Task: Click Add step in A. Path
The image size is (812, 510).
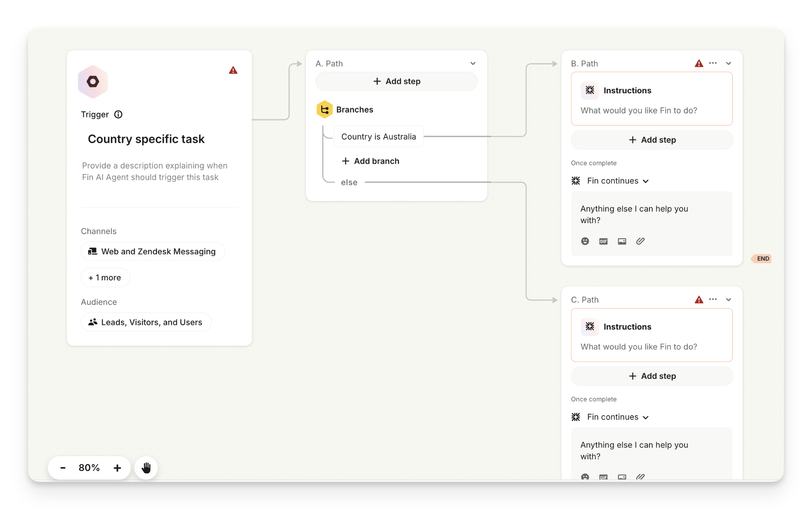Action: click(x=396, y=81)
